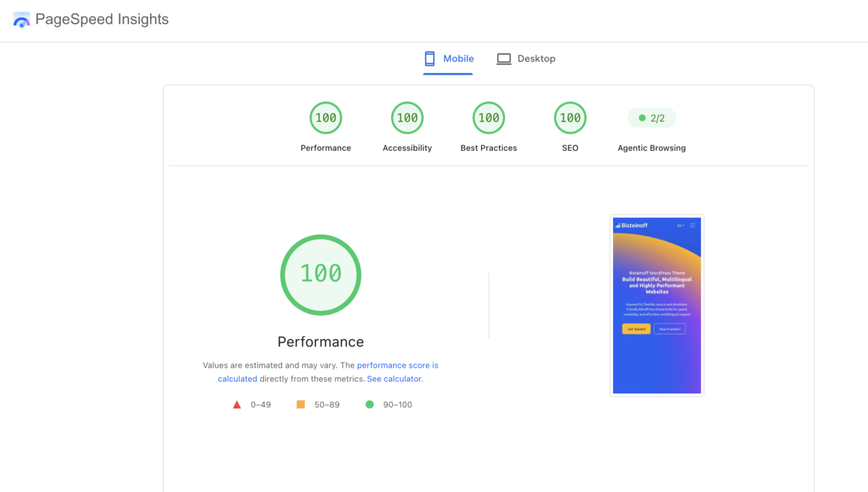Switch to the Desktop tab
This screenshot has width=868, height=492.
(x=526, y=59)
